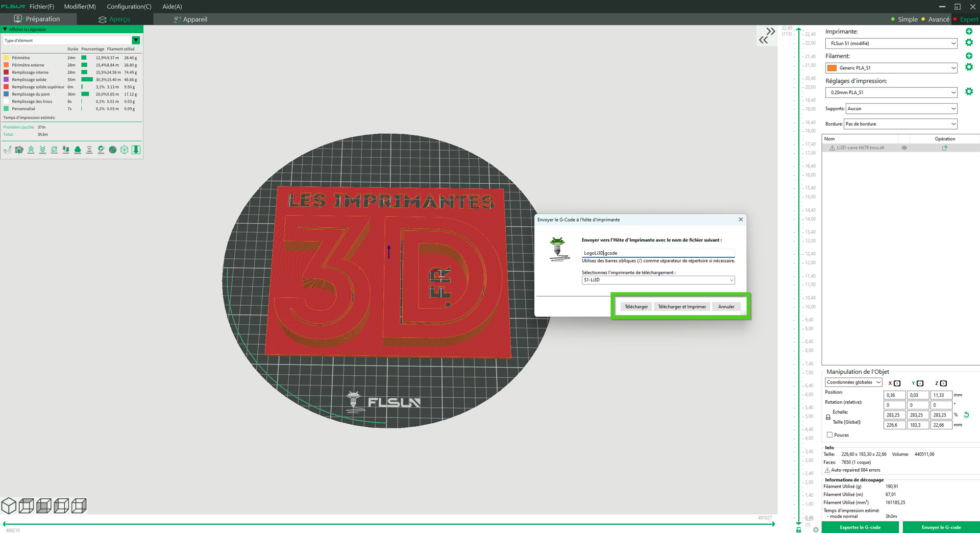Screen dimensions: 980x533
Task: Open print settings gear icon
Action: tap(969, 91)
